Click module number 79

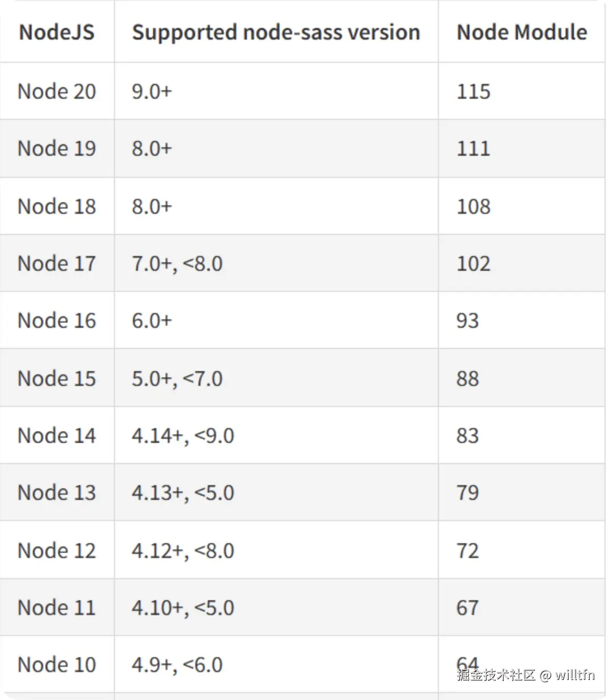467,493
